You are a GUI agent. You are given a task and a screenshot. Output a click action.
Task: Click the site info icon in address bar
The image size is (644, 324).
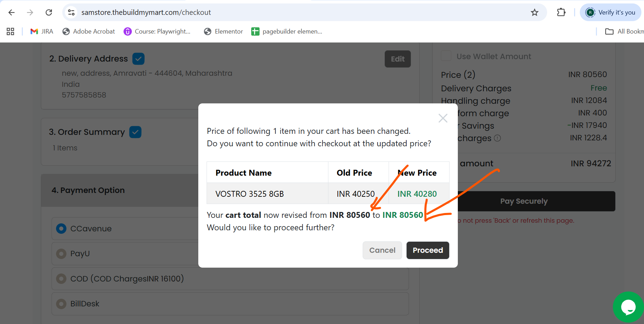(71, 12)
